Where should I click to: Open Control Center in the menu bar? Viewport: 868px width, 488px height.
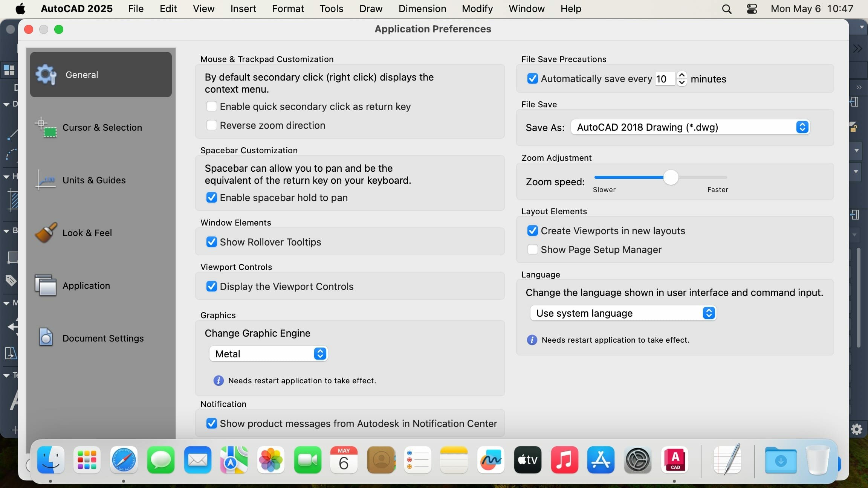tap(752, 9)
